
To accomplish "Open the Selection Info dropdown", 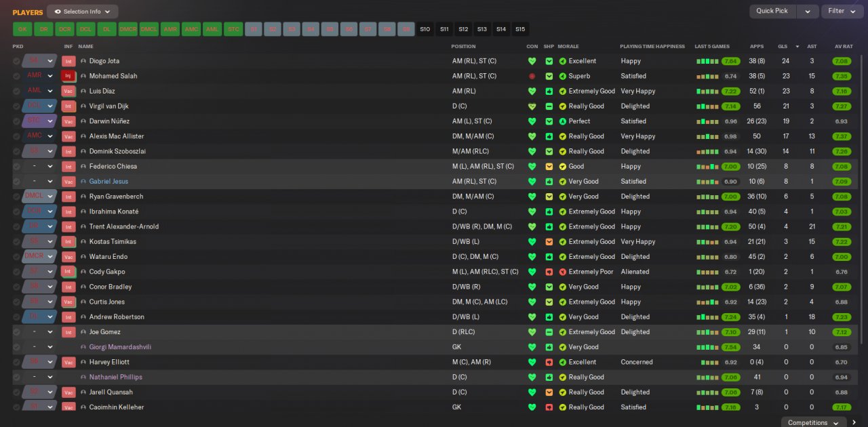I will [82, 12].
